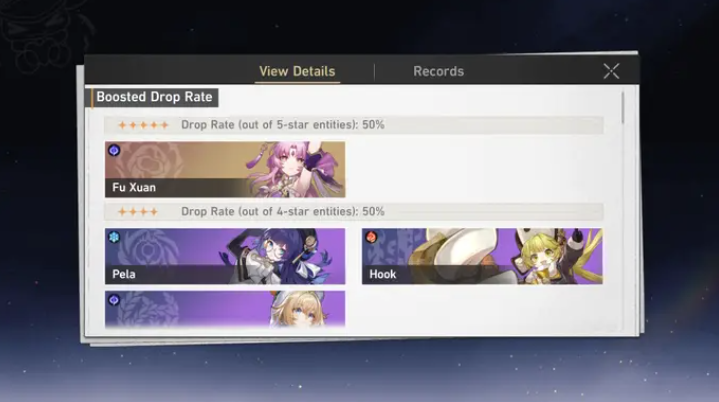Close the details window with the X
The width and height of the screenshot is (719, 402).
click(611, 71)
